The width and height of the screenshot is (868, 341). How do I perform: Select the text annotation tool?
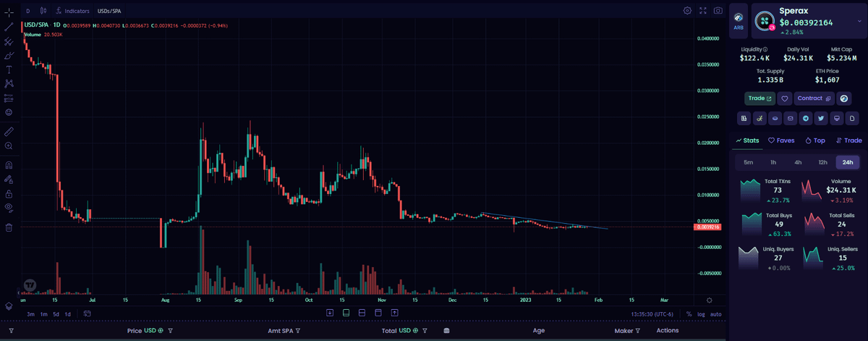tap(9, 70)
